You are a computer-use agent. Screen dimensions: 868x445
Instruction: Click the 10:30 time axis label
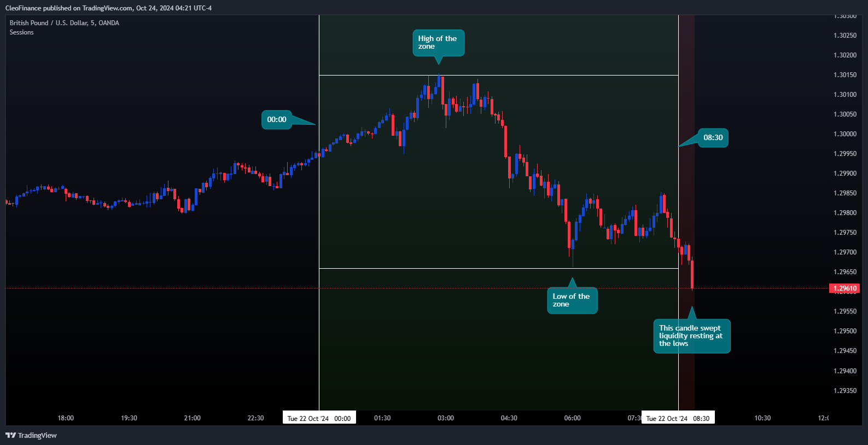[x=762, y=418]
